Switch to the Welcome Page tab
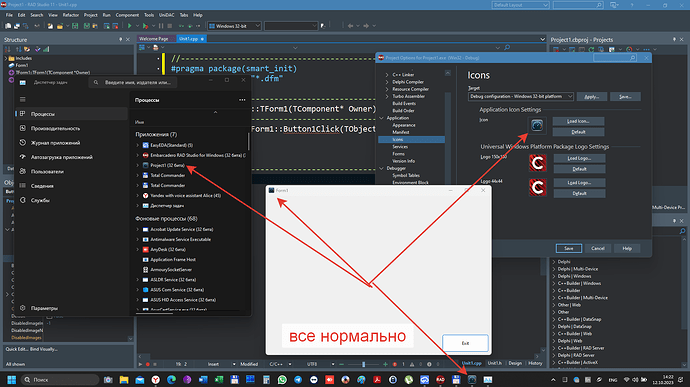 (154, 39)
